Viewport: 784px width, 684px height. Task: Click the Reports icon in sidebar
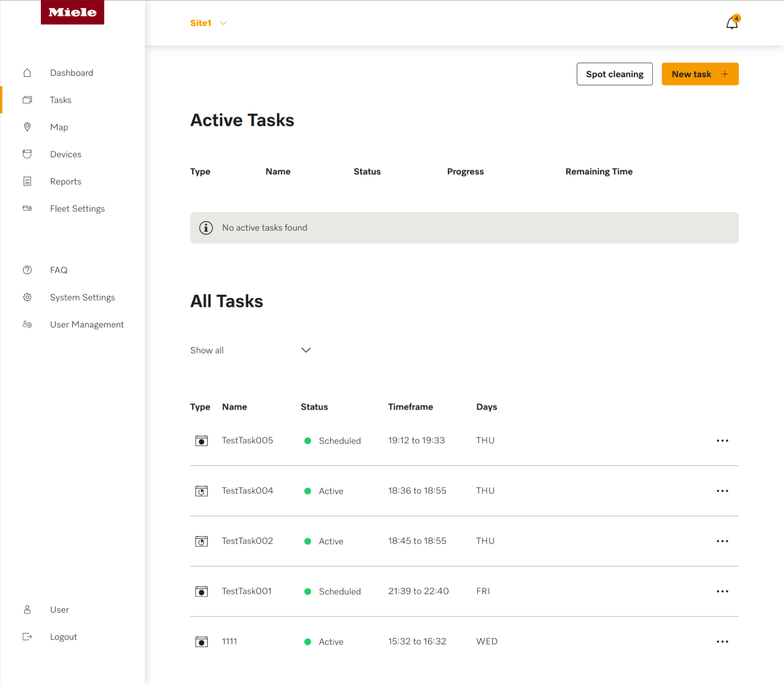(27, 181)
